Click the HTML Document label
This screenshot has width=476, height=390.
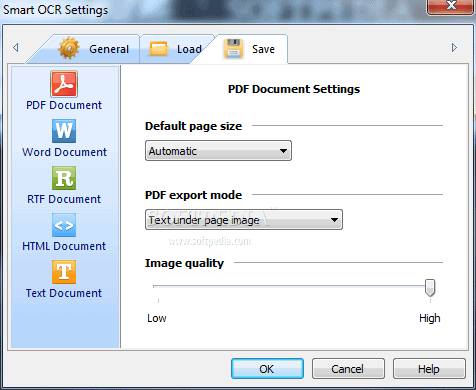coord(64,246)
